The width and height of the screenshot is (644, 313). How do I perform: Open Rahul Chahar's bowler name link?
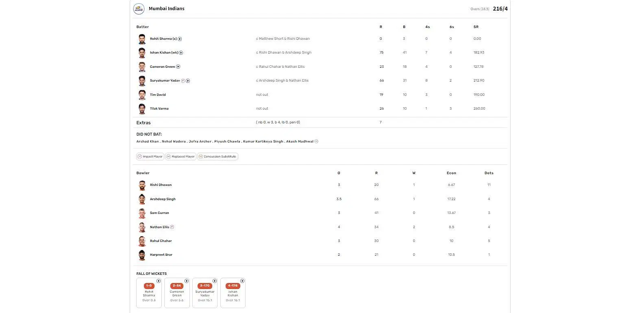pos(161,241)
